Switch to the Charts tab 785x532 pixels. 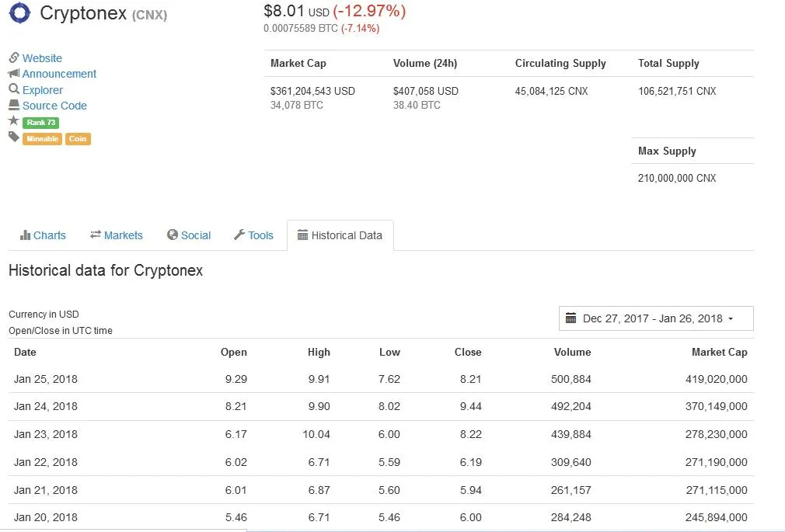pos(43,235)
